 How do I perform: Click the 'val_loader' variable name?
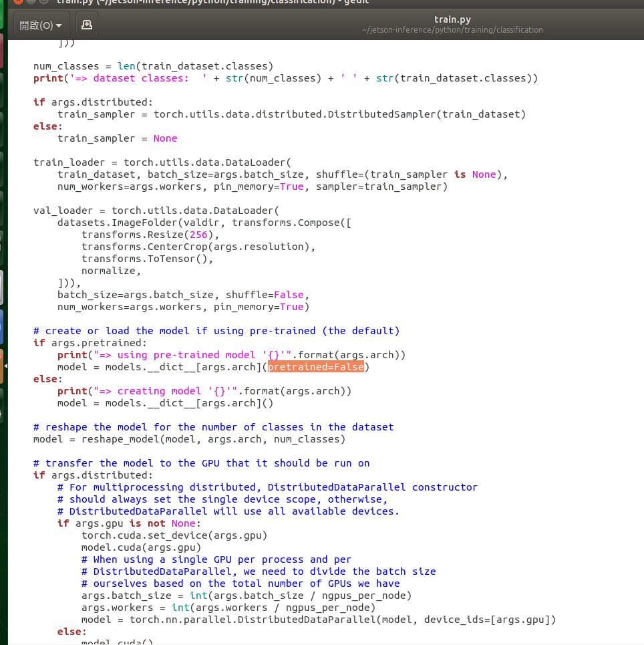pyautogui.click(x=63, y=211)
